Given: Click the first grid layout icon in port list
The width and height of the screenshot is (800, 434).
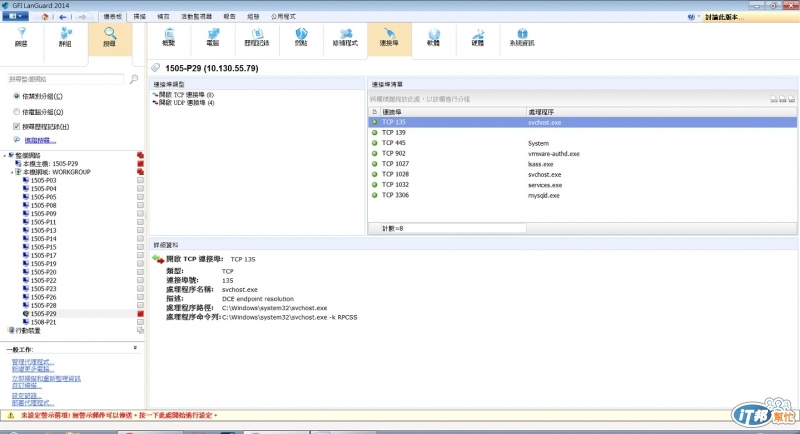Looking at the screenshot, I should (774, 99).
